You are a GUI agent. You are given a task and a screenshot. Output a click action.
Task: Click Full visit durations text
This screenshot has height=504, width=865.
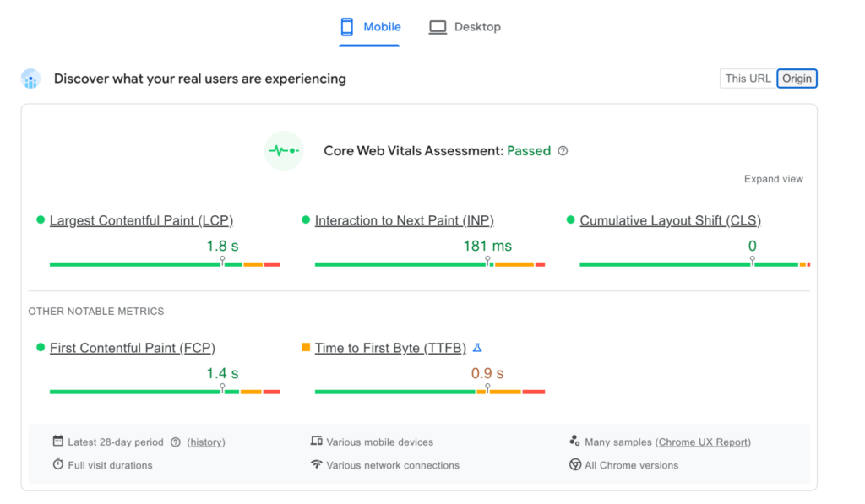pos(110,465)
